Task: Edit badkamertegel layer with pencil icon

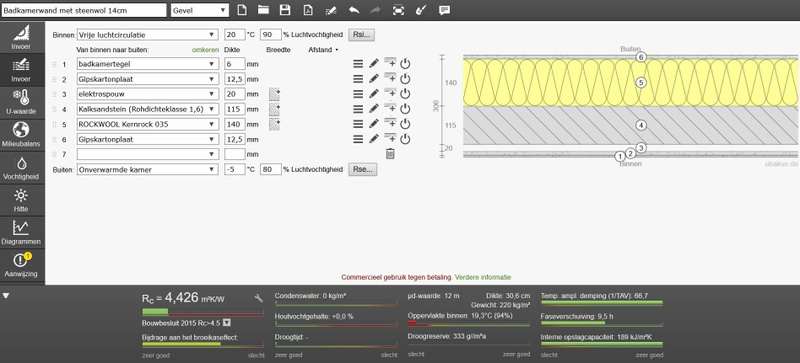Action: tap(374, 64)
